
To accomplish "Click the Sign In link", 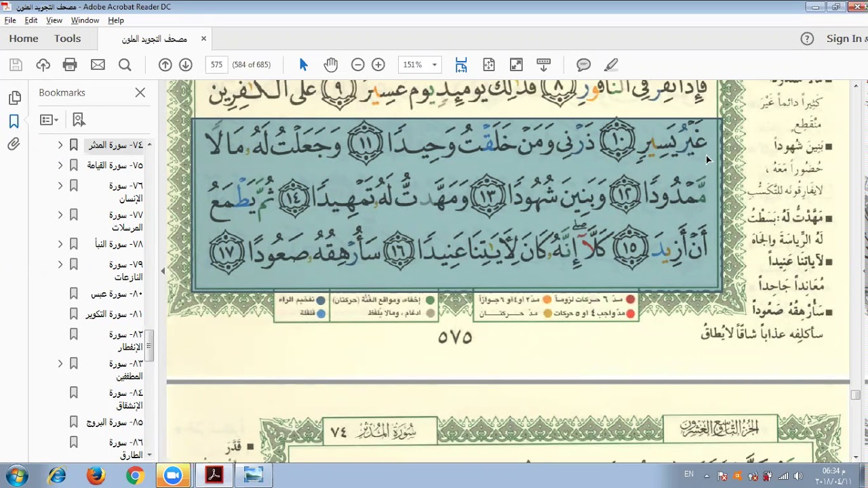I will click(x=846, y=39).
